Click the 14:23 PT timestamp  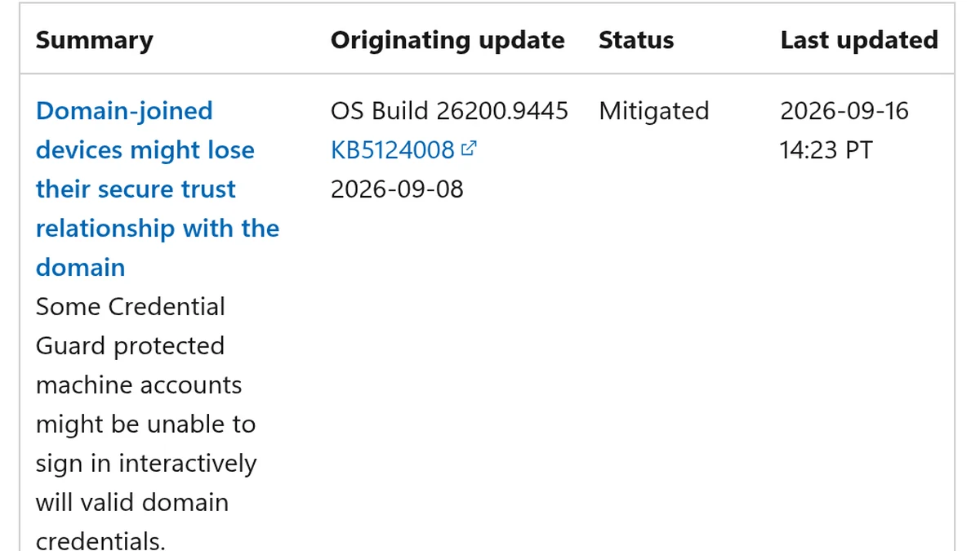826,149
